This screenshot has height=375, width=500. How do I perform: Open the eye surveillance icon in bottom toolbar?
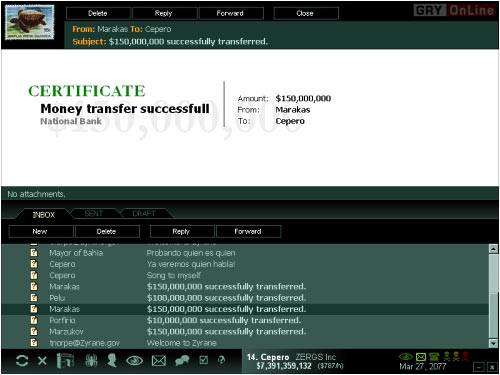[x=135, y=360]
